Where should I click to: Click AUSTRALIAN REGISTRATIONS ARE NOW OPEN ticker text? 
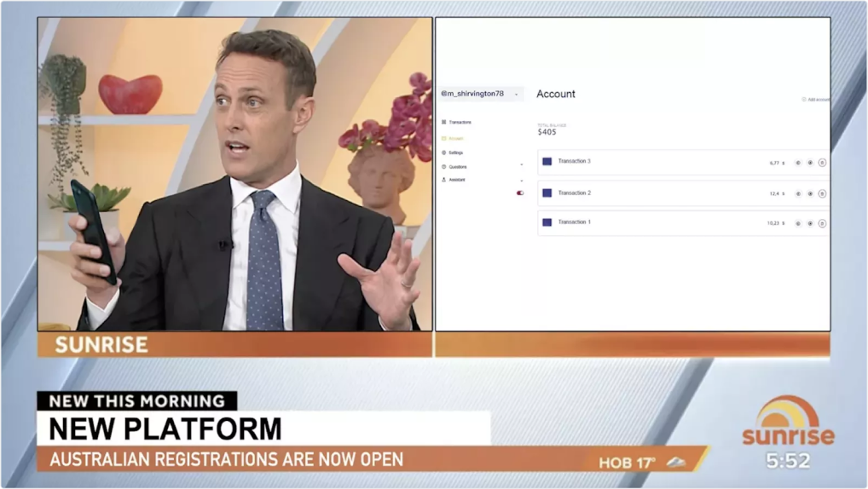coord(227,460)
